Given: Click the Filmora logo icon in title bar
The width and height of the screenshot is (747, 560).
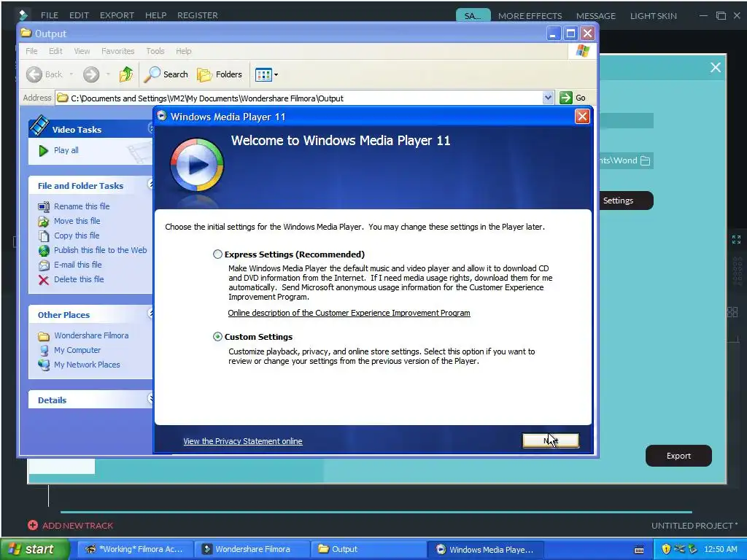Looking at the screenshot, I should [23, 15].
